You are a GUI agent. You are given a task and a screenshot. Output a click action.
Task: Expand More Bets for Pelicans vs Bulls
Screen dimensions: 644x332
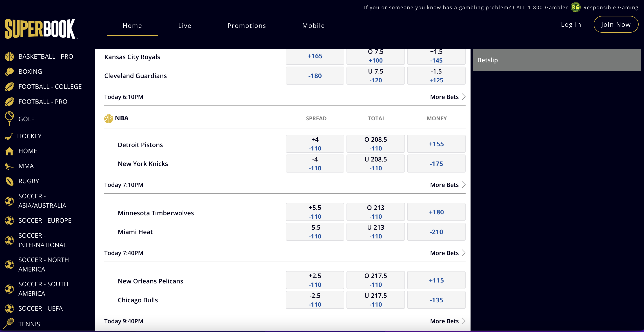(448, 321)
